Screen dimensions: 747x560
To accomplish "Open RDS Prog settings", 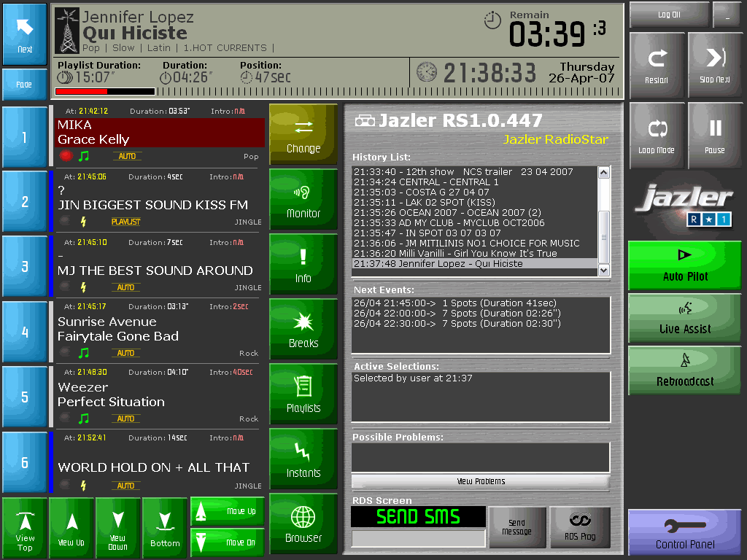I will click(x=580, y=527).
